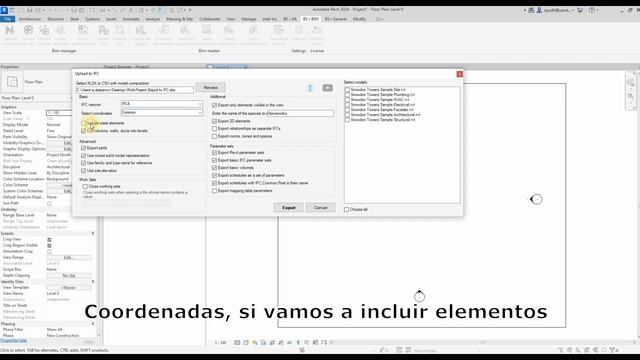Collapse the Phasing section in Properties
This screenshot has width=640, height=360.
click(x=93, y=324)
